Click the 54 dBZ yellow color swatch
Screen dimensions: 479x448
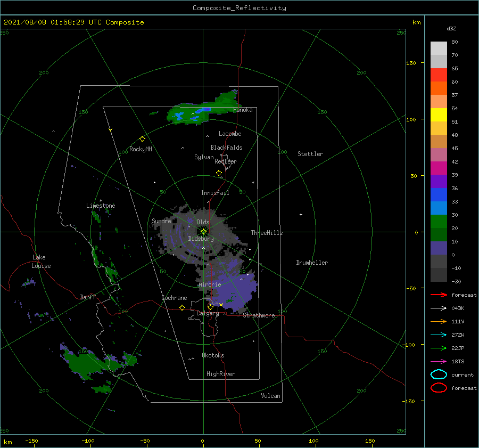439,115
